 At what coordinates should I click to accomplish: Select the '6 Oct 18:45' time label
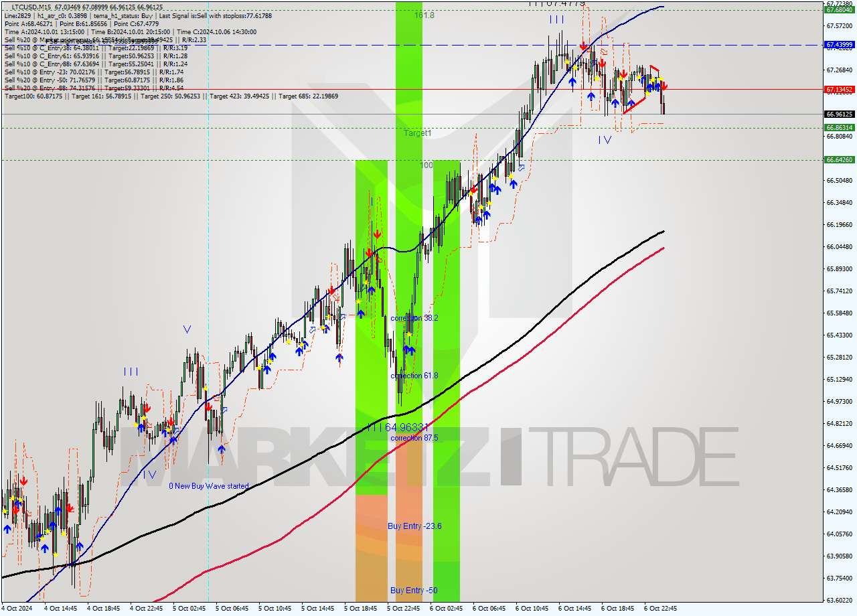[618, 609]
